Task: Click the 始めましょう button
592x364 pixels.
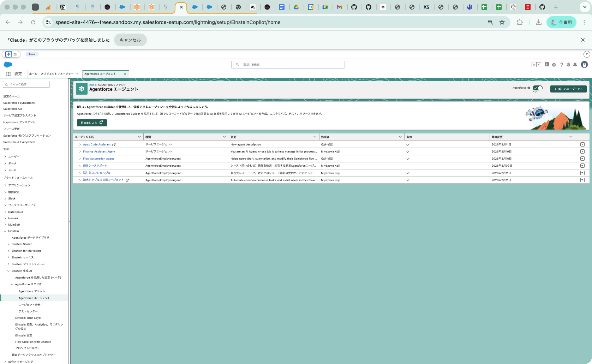Action: pyautogui.click(x=92, y=123)
